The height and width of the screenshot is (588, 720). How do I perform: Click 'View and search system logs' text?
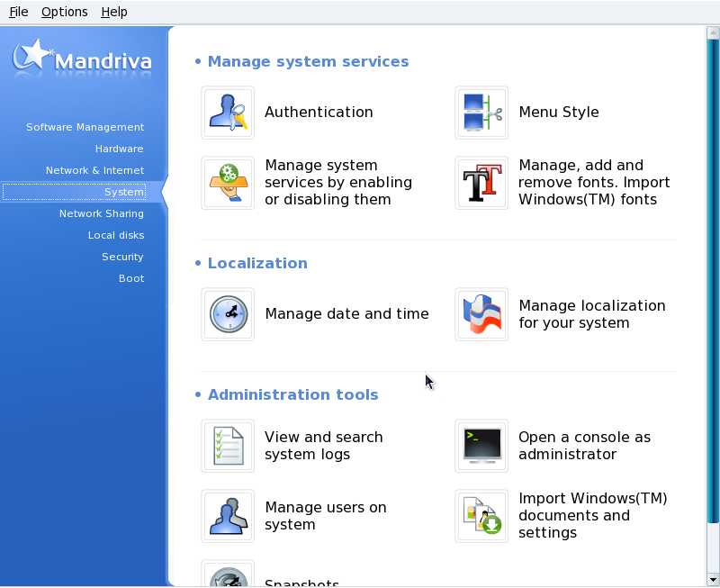point(324,446)
